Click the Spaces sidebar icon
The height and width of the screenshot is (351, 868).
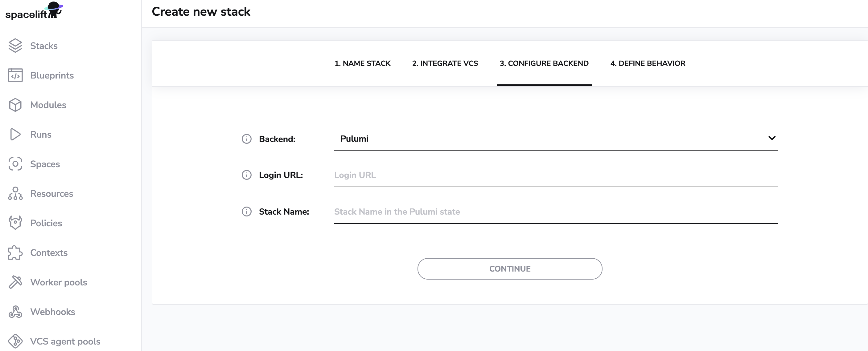click(x=15, y=164)
